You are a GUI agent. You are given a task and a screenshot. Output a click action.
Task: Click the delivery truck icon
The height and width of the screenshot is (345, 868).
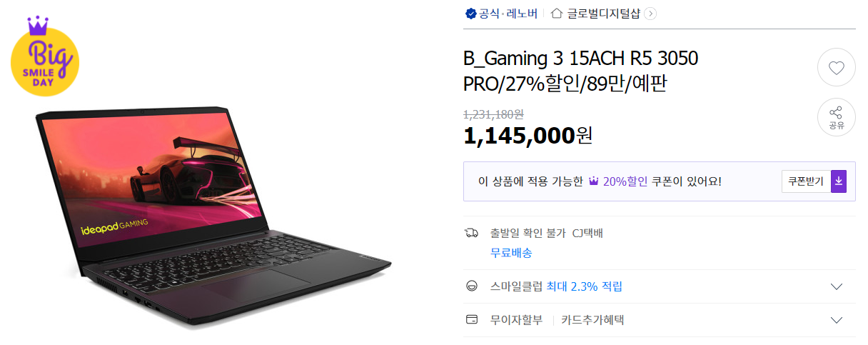click(x=471, y=233)
